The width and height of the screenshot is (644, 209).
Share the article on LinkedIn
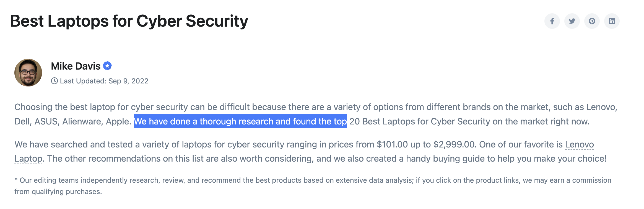pos(612,21)
